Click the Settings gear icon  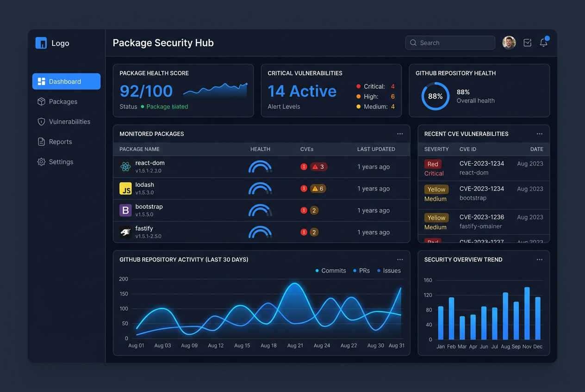(x=41, y=162)
